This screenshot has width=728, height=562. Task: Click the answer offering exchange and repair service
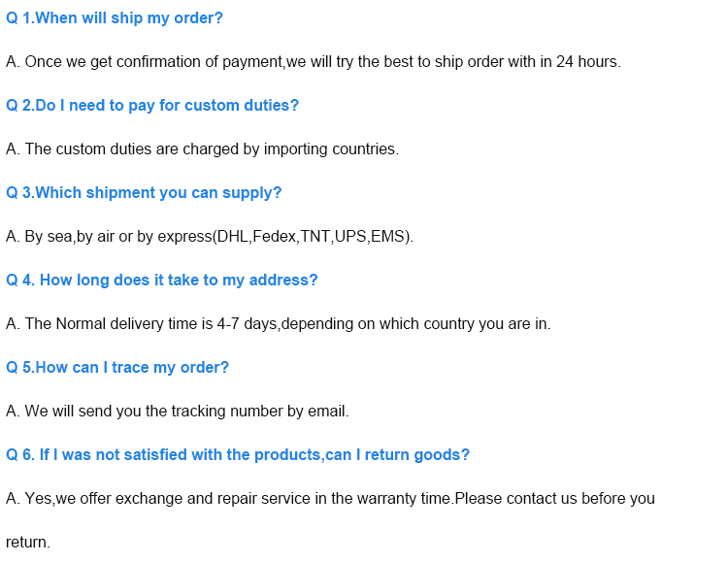pyautogui.click(x=330, y=499)
